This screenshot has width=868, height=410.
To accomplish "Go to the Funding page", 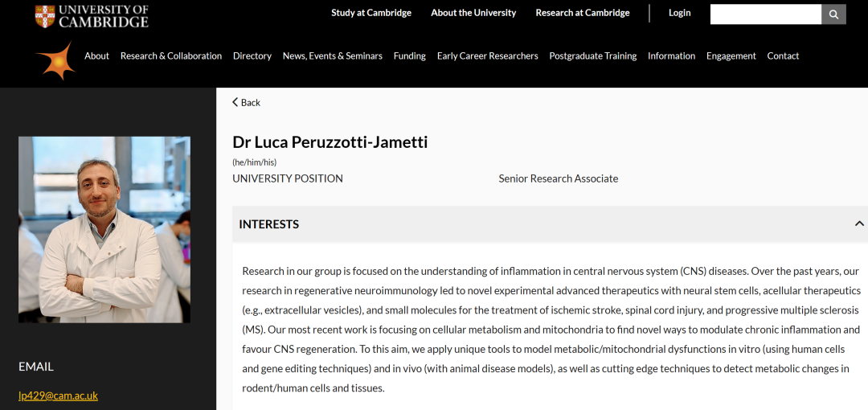I will pos(410,56).
